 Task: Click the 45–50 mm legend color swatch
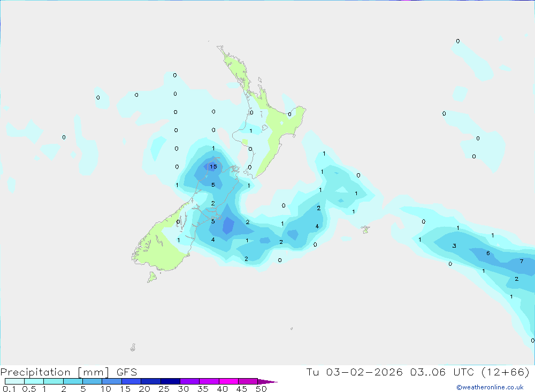[x=248, y=381]
